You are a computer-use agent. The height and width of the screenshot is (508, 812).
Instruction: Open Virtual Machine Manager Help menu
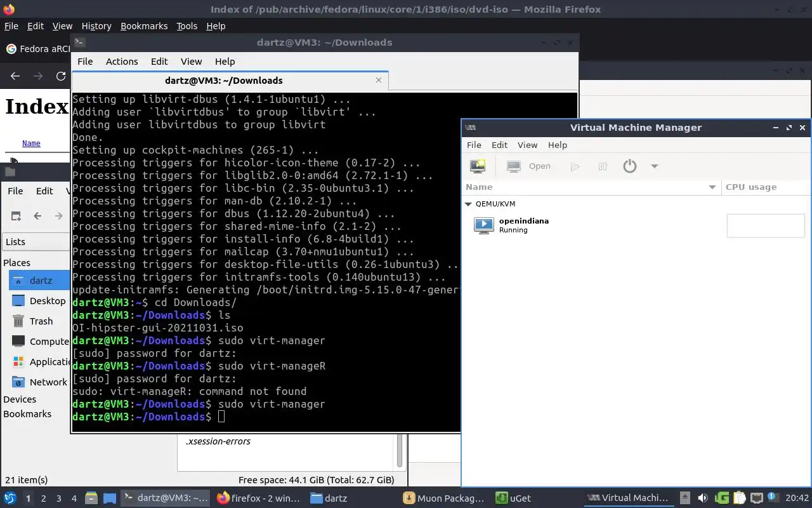click(558, 145)
